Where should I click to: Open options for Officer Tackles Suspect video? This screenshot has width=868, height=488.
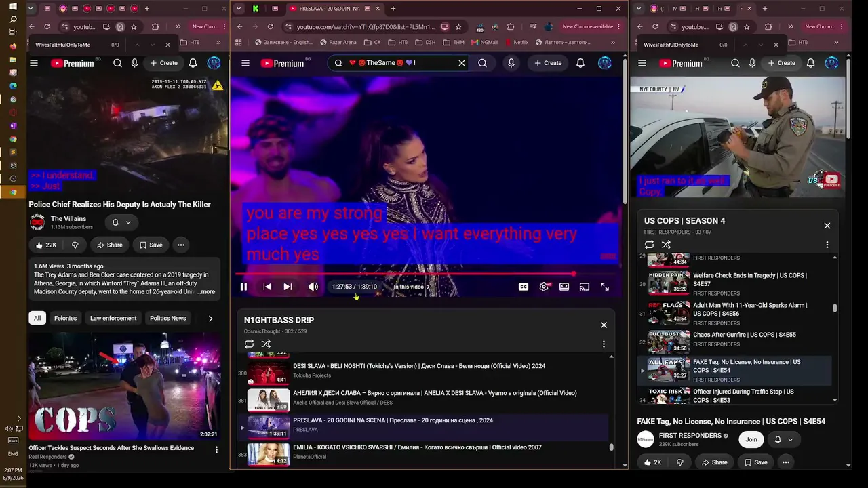(216, 449)
